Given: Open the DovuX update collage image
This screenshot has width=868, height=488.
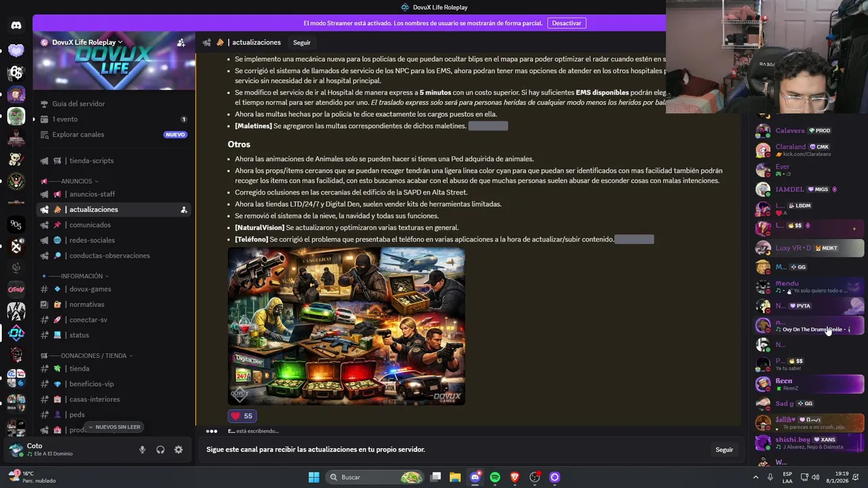Looking at the screenshot, I should pos(347,326).
